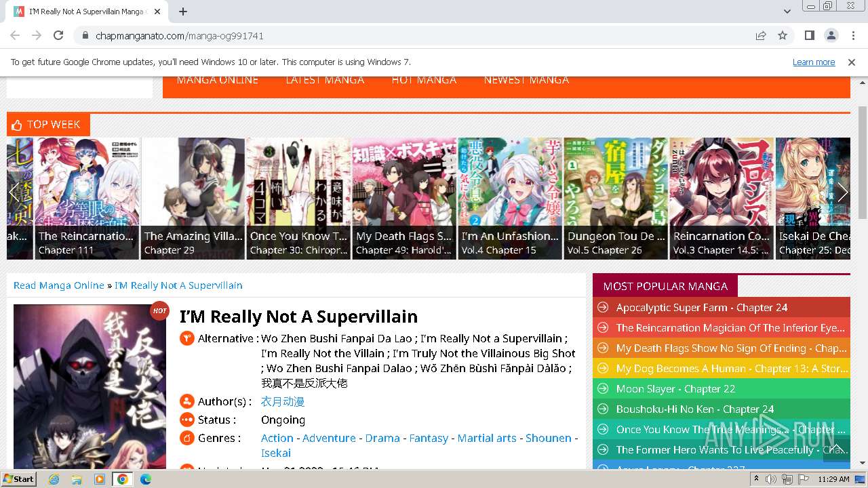Image resolution: width=868 pixels, height=488 pixels.
Task: Open Once You Know T... Chapter 30 thumbnail
Action: point(298,199)
